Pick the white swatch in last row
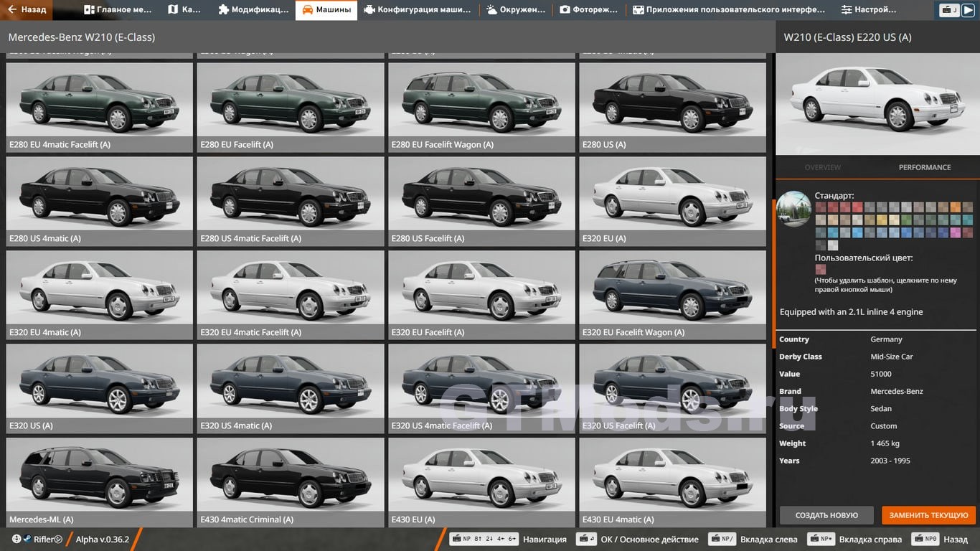980x551 pixels. pos(833,245)
